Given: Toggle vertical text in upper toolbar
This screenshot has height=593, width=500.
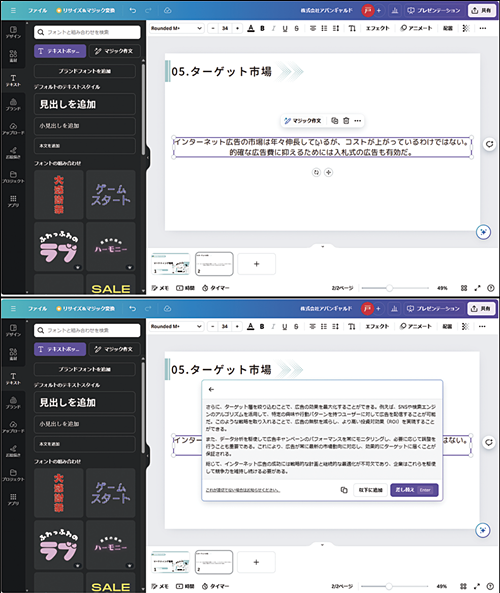Looking at the screenshot, I should 352,28.
